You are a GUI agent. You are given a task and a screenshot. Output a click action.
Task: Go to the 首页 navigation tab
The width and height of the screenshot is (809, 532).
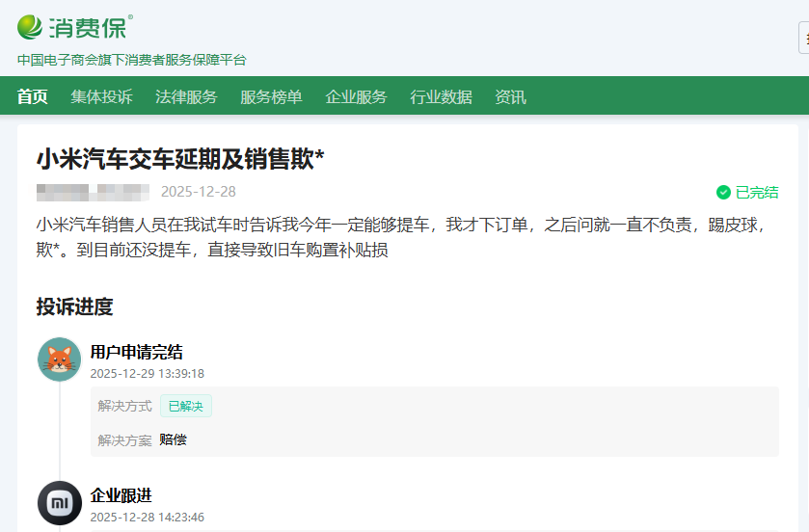tap(32, 97)
